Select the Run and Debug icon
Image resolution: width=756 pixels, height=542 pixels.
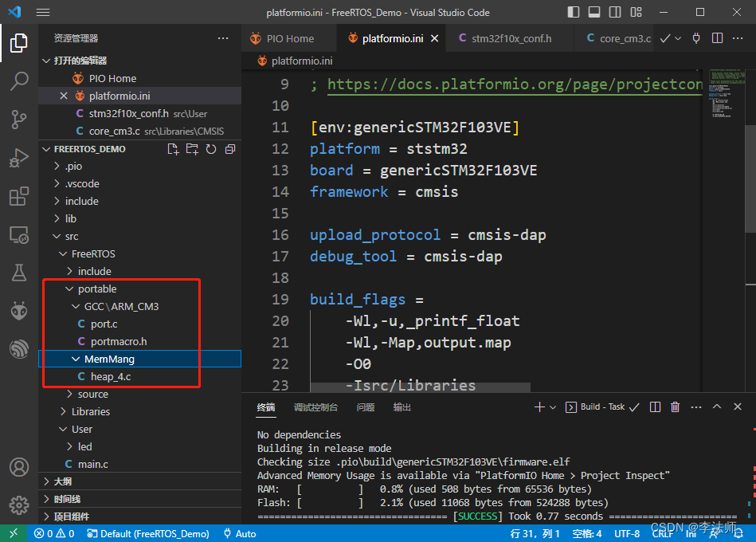[x=18, y=156]
